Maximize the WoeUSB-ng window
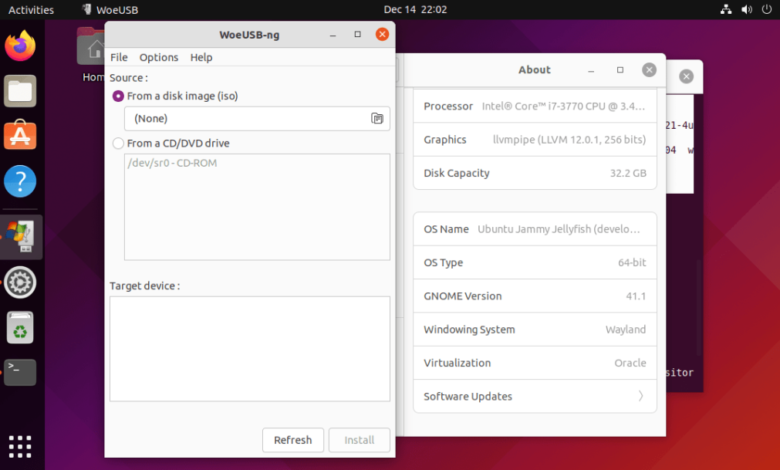 (358, 34)
